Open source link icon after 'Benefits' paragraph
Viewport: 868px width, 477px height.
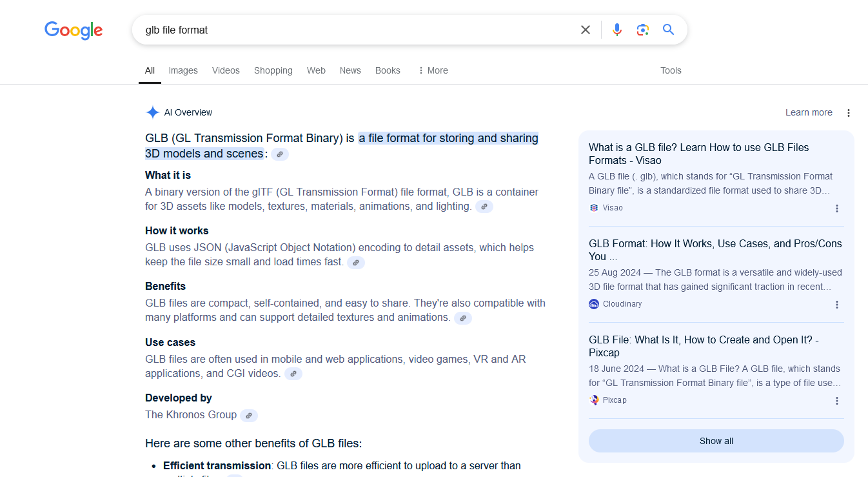[463, 318]
